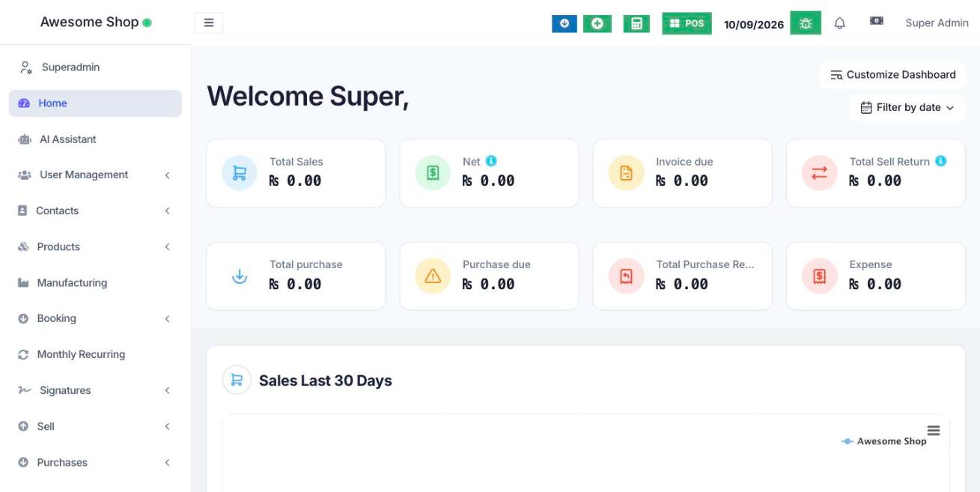Image resolution: width=980 pixels, height=492 pixels.
Task: Click the Expense card label
Action: (x=871, y=264)
